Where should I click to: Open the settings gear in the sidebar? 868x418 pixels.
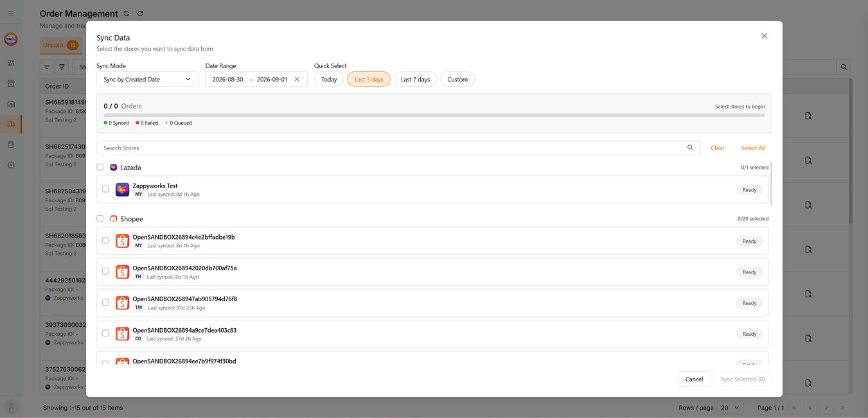pyautogui.click(x=11, y=165)
